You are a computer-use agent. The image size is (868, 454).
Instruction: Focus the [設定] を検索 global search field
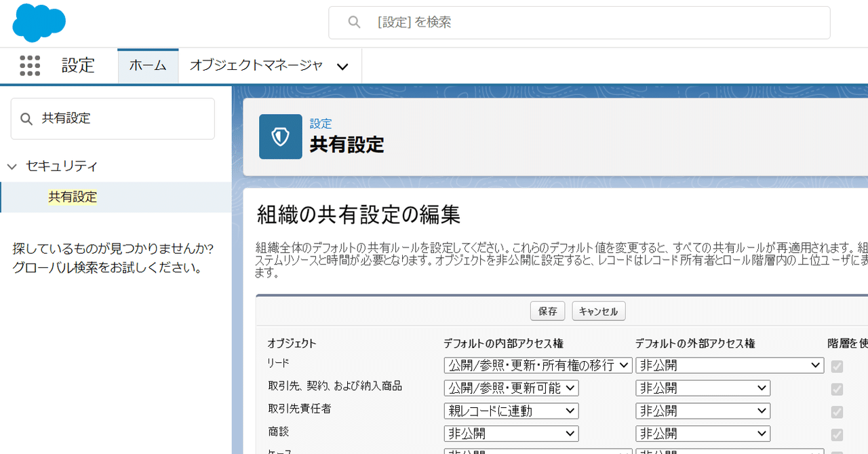coord(579,22)
